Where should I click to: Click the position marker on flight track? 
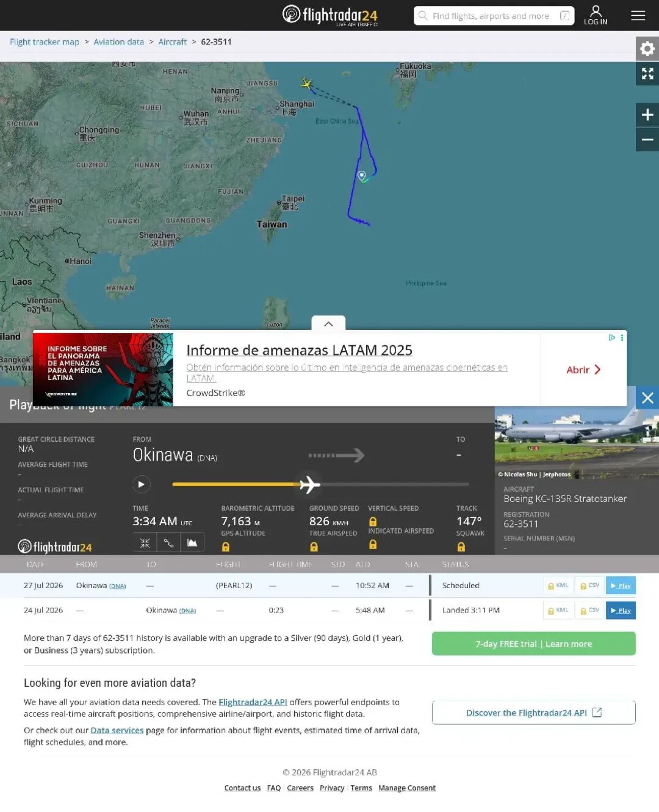pyautogui.click(x=362, y=176)
